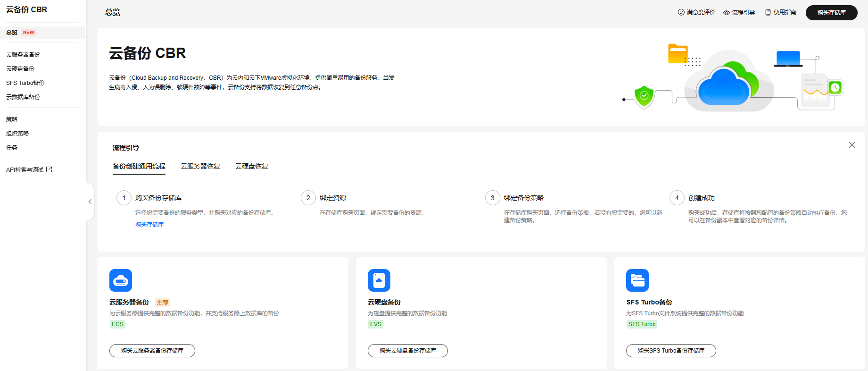Click the 总览 page heading

113,12
